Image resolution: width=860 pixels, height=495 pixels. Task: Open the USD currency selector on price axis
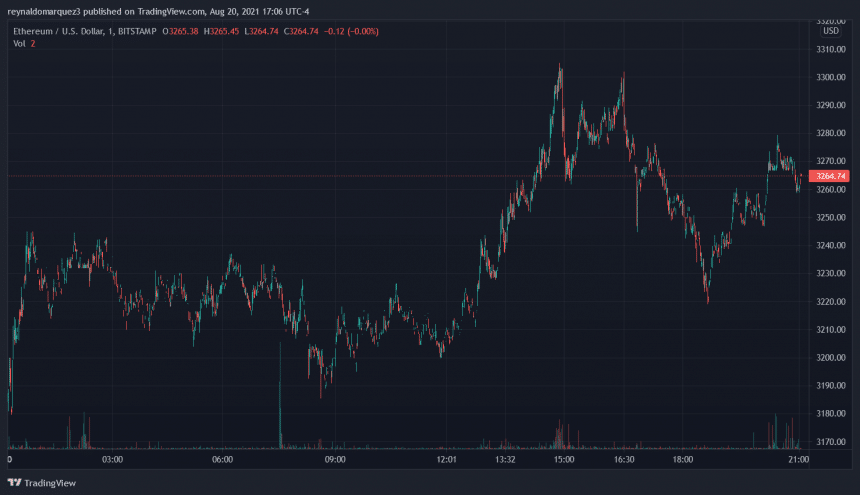click(830, 31)
